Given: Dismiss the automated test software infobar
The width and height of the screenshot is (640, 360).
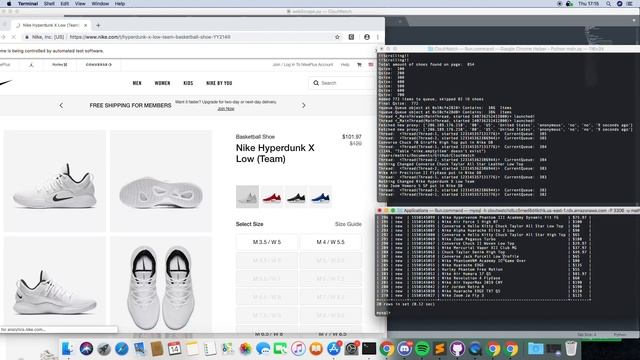Looking at the screenshot, I should coord(376,51).
